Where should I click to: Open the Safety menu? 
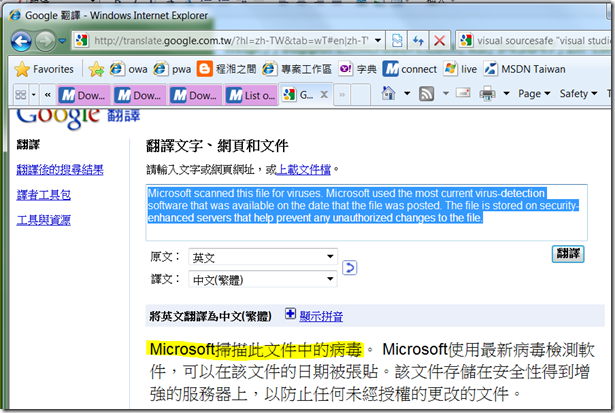click(578, 93)
